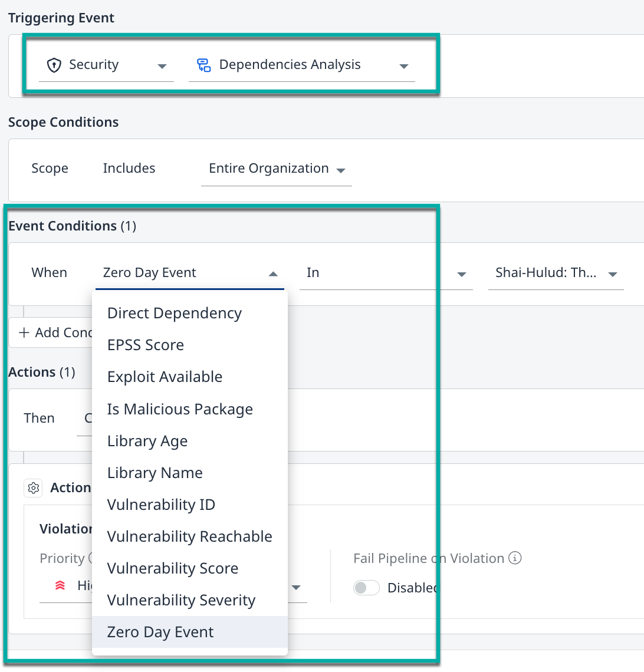Screen dimensions: 644x672
Task: Collapse the Zero Day Event condition dropdown
Action: click(x=272, y=274)
